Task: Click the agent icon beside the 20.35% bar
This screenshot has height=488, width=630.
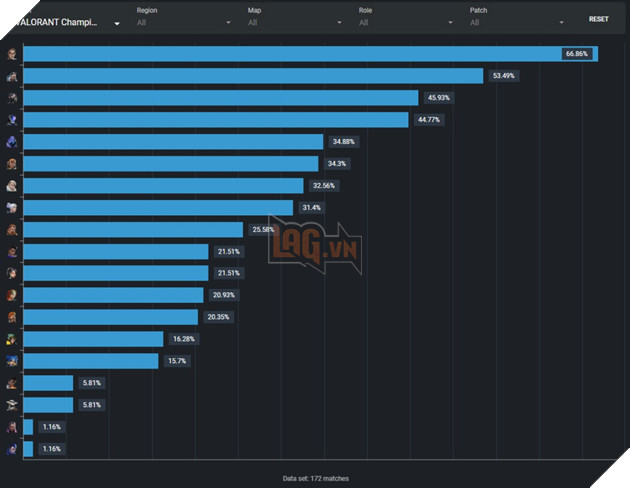Action: pyautogui.click(x=11, y=317)
